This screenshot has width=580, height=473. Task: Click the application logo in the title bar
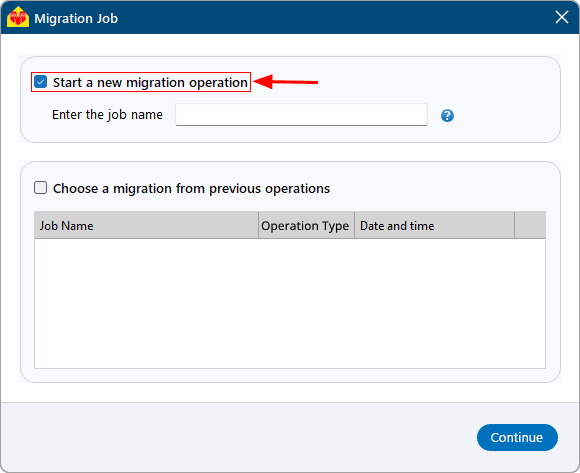(x=18, y=17)
